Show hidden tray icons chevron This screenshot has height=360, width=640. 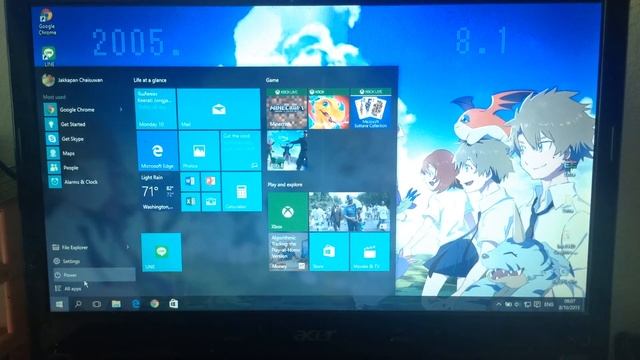pos(498,304)
